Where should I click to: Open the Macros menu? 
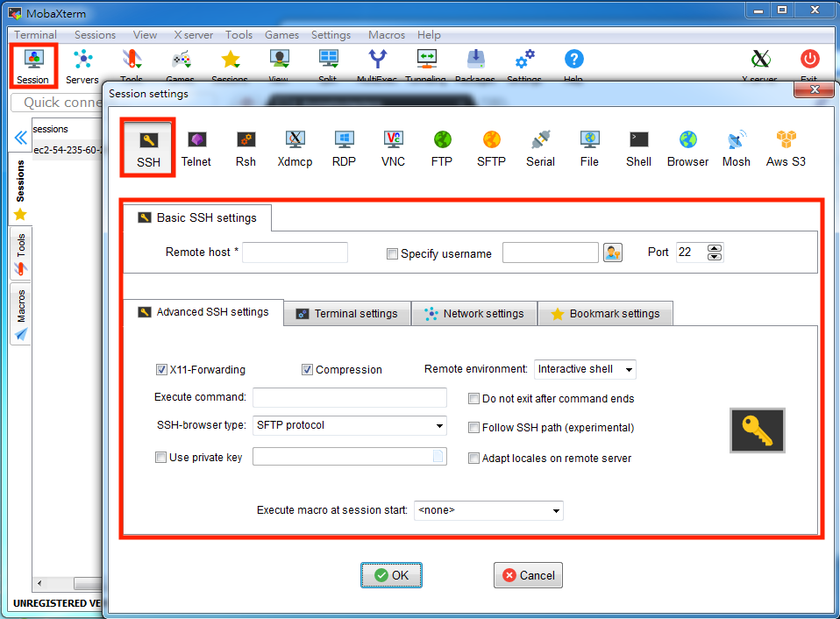click(387, 35)
